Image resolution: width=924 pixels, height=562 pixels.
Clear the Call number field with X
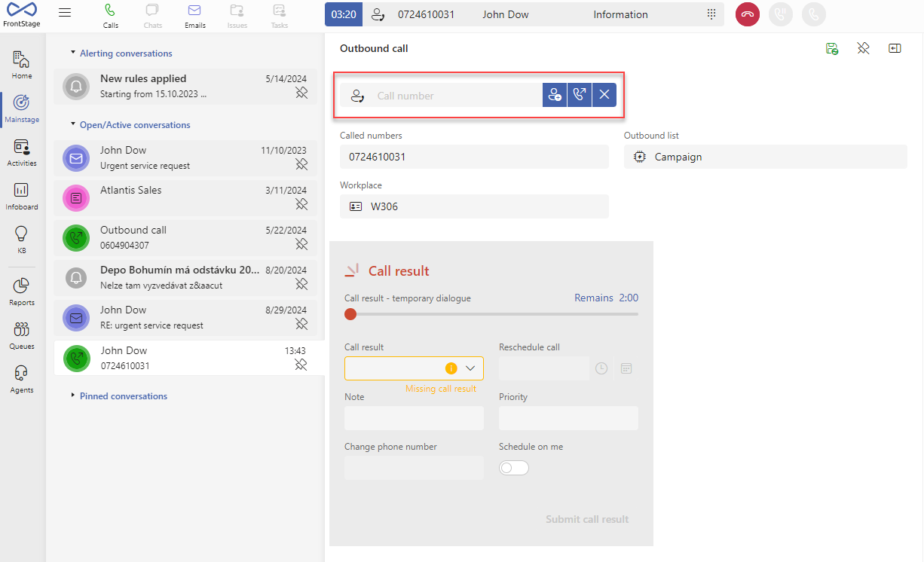coord(604,95)
